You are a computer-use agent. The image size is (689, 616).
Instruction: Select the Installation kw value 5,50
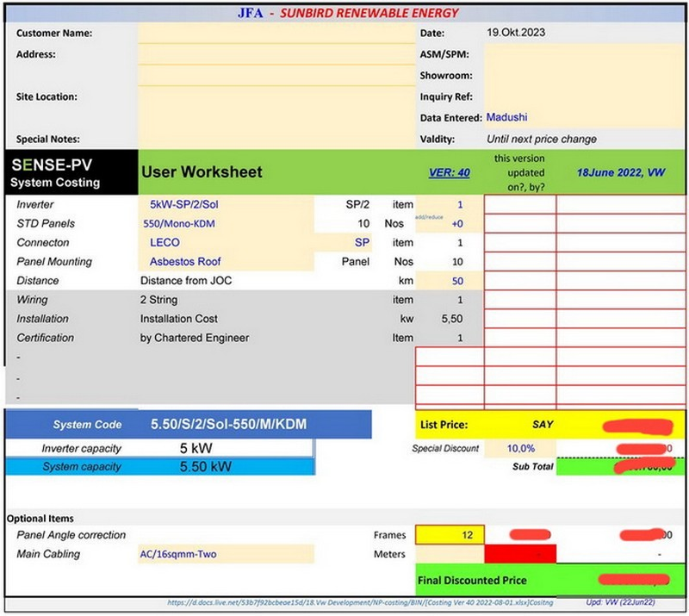click(451, 318)
